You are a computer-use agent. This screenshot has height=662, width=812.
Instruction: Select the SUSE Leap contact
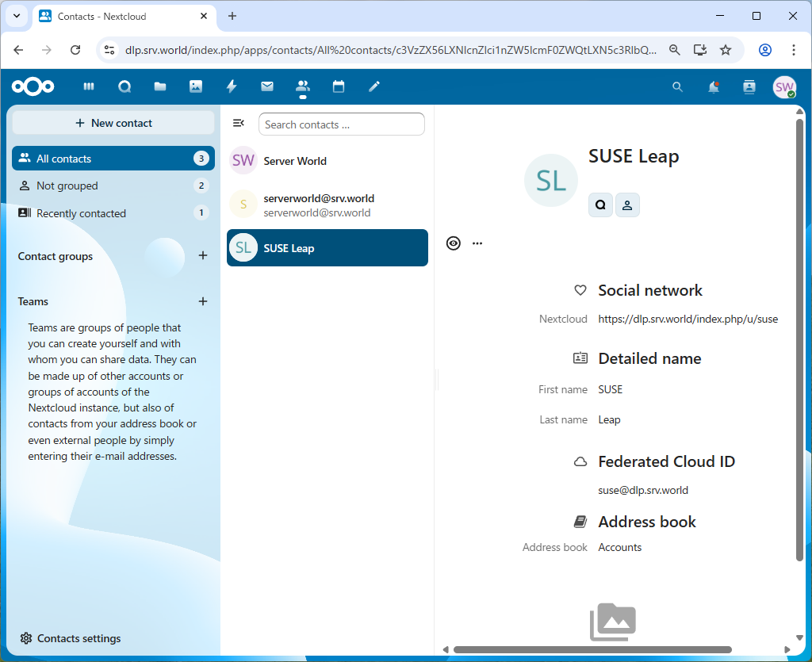point(327,248)
